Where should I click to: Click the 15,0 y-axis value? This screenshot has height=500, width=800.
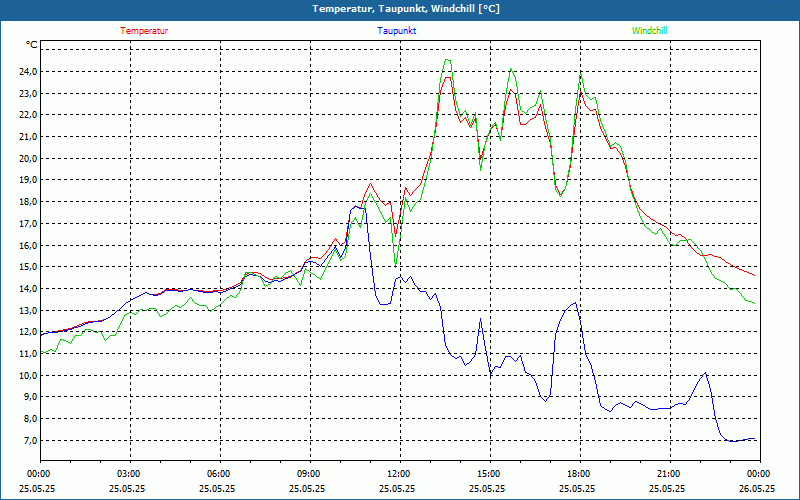29,267
